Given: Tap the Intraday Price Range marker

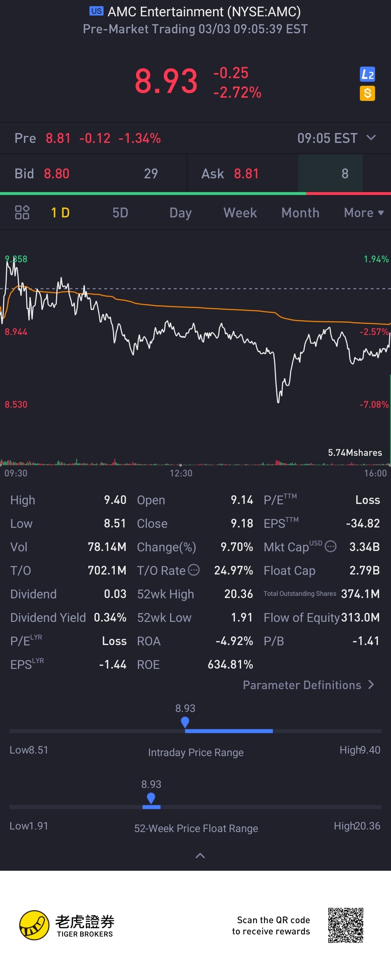Looking at the screenshot, I should click(x=185, y=722).
